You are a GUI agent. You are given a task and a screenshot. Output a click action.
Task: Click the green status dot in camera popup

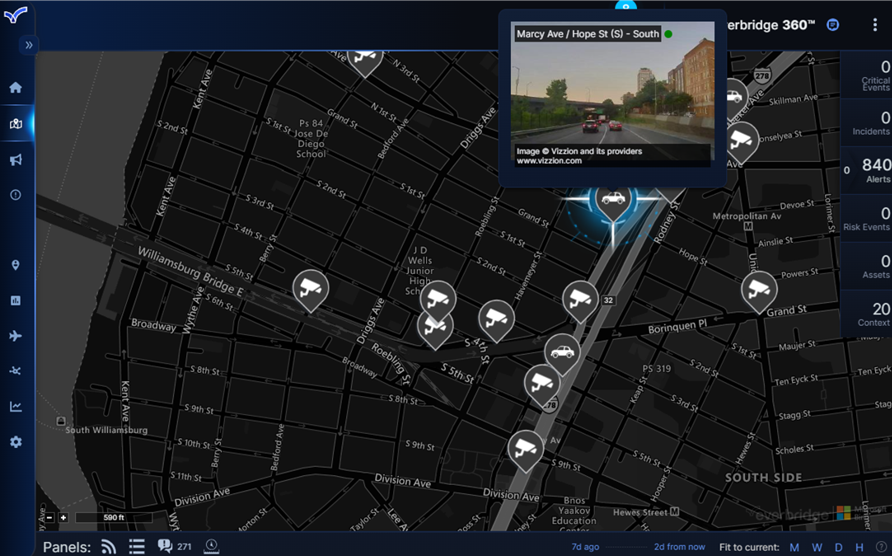coord(668,34)
